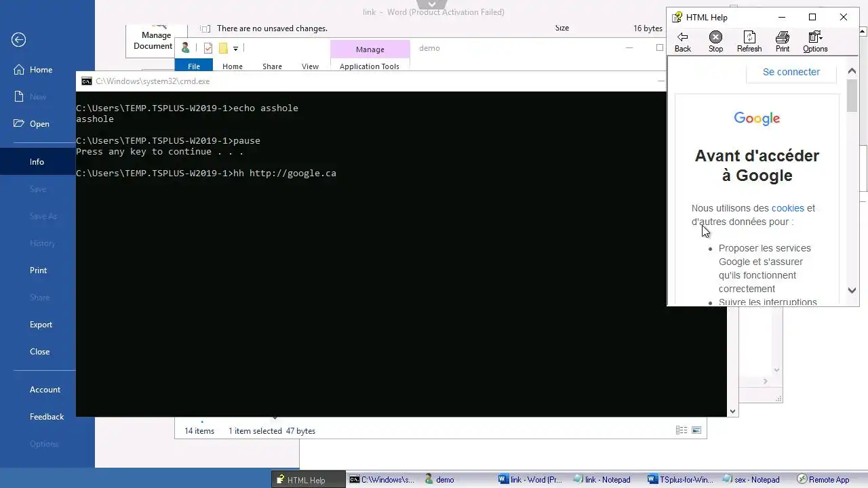
Task: Click the 16 bytes size value in Word
Action: pyautogui.click(x=648, y=28)
